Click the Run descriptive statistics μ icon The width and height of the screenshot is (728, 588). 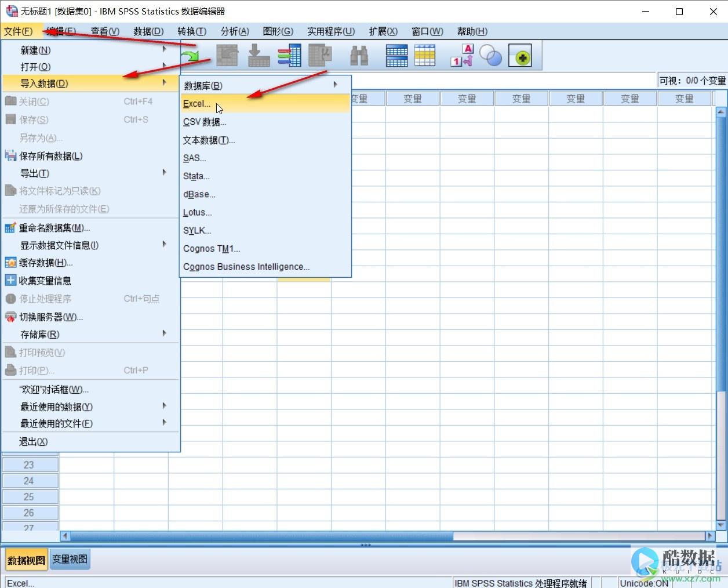pos(319,56)
